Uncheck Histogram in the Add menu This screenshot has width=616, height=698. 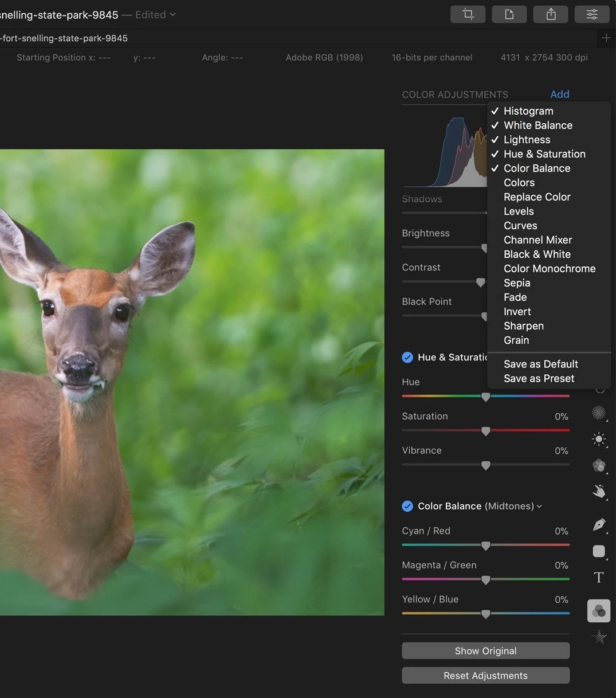(x=528, y=111)
